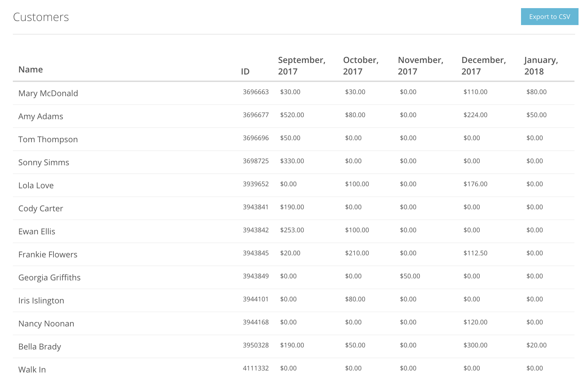The height and width of the screenshot is (384, 588).
Task: Sort by the Name column header
Action: point(30,69)
